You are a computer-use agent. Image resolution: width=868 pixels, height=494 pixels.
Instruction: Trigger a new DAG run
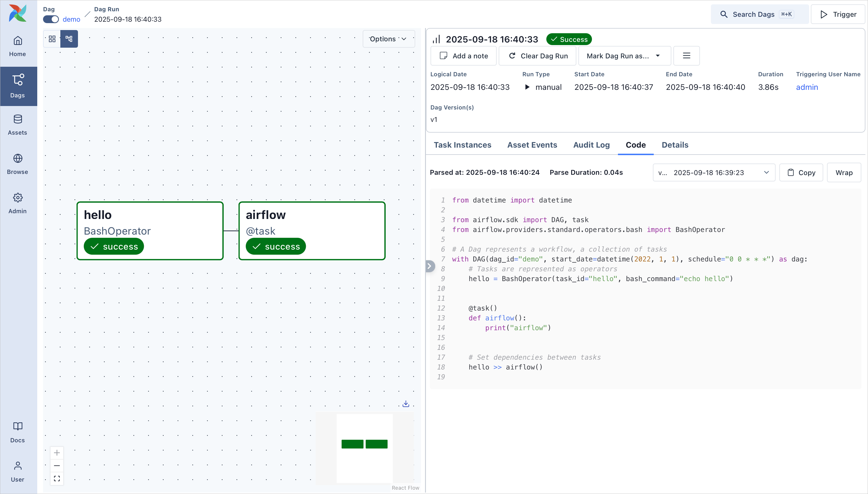click(x=838, y=14)
